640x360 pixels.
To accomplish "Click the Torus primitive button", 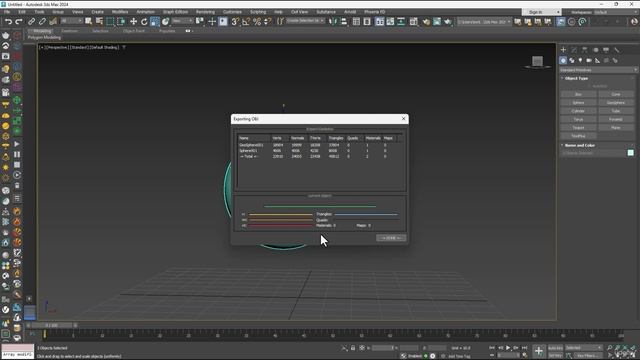I will coord(578,119).
